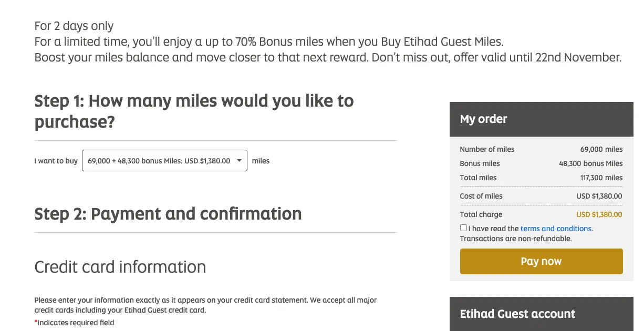Click the 69,000 miles value in My order
Image resolution: width=644 pixels, height=331 pixels.
pyautogui.click(x=601, y=149)
